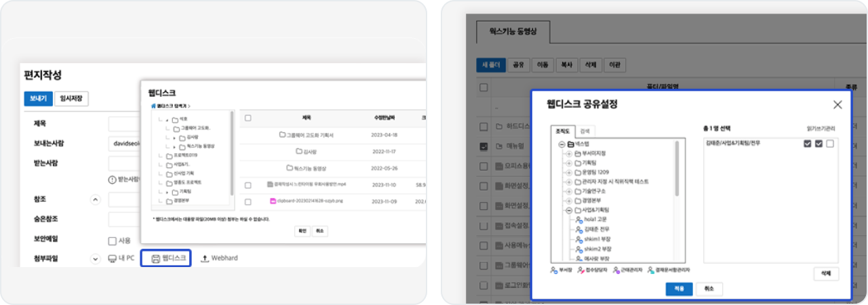Open 김사랑 folder in file list

[x=307, y=151]
